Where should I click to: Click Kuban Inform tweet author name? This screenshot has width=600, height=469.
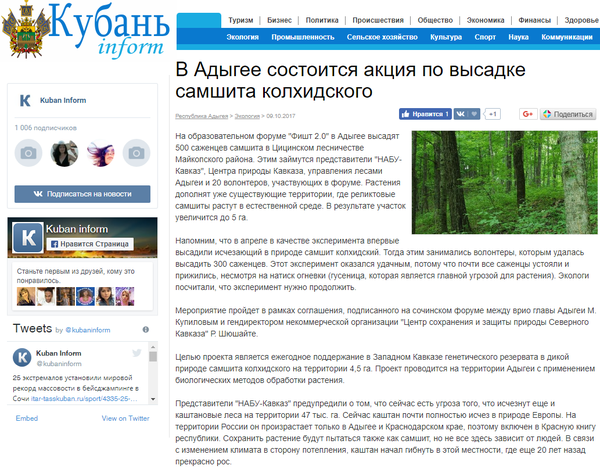(x=59, y=353)
